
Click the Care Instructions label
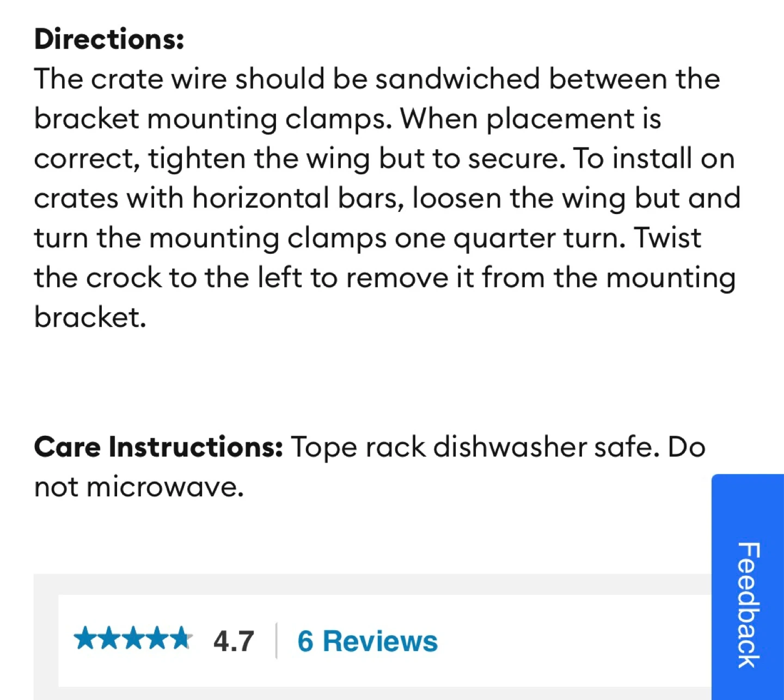pyautogui.click(x=158, y=447)
